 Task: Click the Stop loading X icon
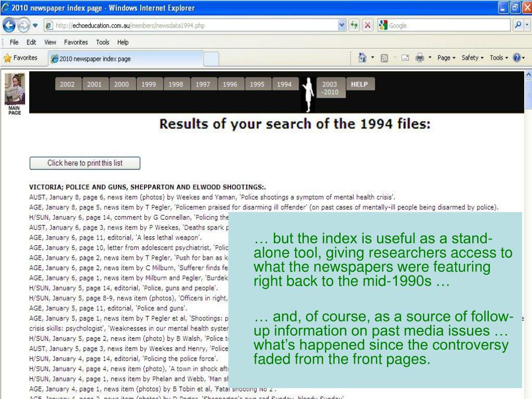click(x=367, y=25)
